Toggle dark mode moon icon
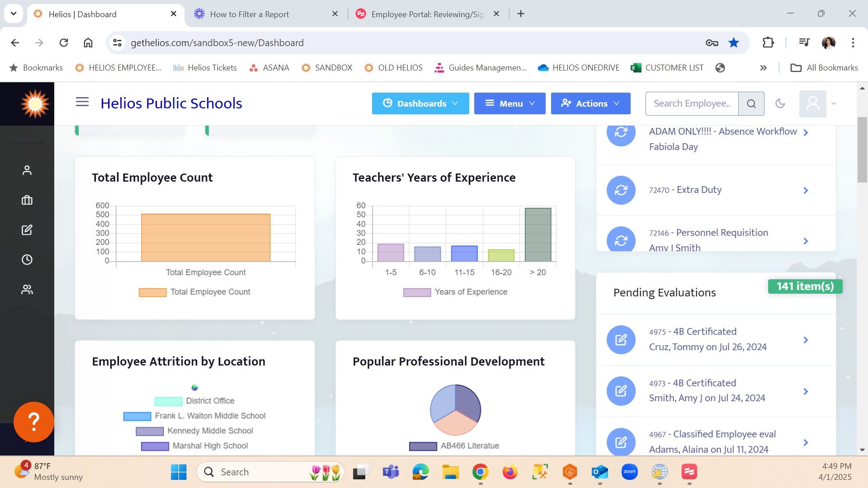 coord(780,103)
